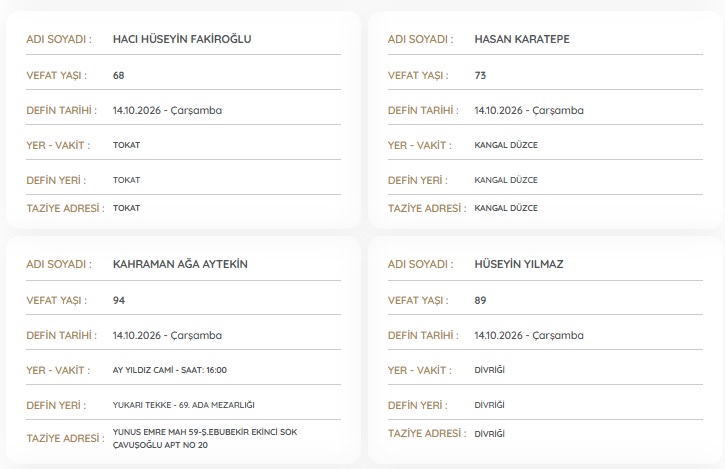The image size is (725, 469).
Task: Click DEFİN YERİ value TOKAT
Action: pos(126,180)
